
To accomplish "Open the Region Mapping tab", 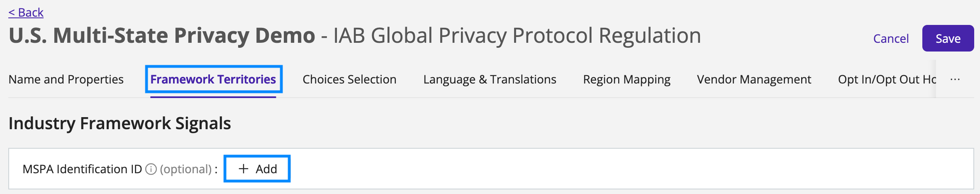I will (x=627, y=79).
